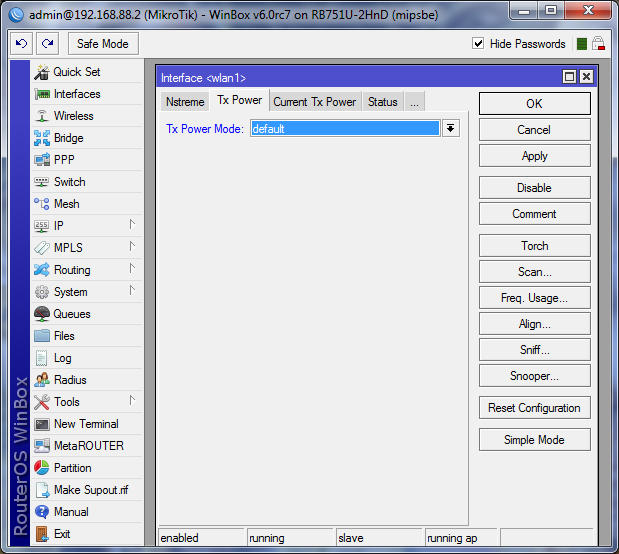This screenshot has height=554, width=619.
Task: Switch to Simple Mode
Action: 535,439
